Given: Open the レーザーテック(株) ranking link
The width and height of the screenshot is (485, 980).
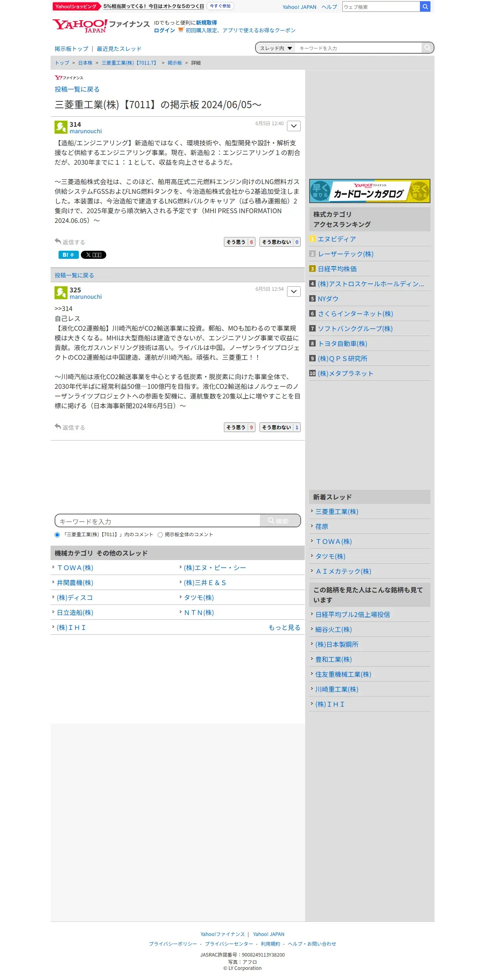Looking at the screenshot, I should pyautogui.click(x=346, y=254).
